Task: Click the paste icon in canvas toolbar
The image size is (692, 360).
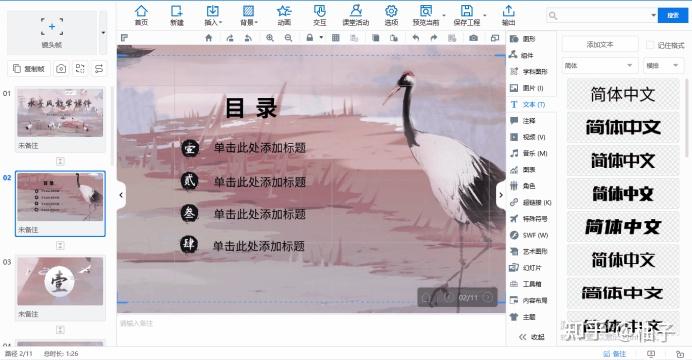Action: [394, 38]
